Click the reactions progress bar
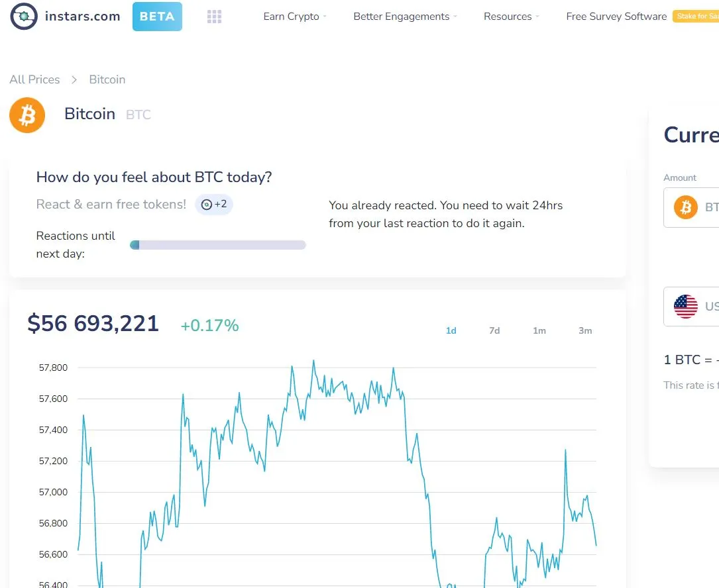Viewport: 719px width, 588px height. coord(218,245)
